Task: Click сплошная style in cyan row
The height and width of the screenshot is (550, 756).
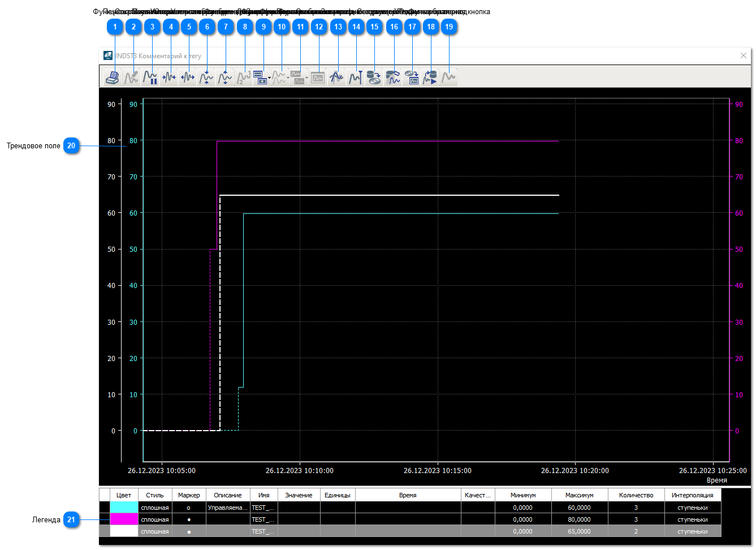Action: 155,508
